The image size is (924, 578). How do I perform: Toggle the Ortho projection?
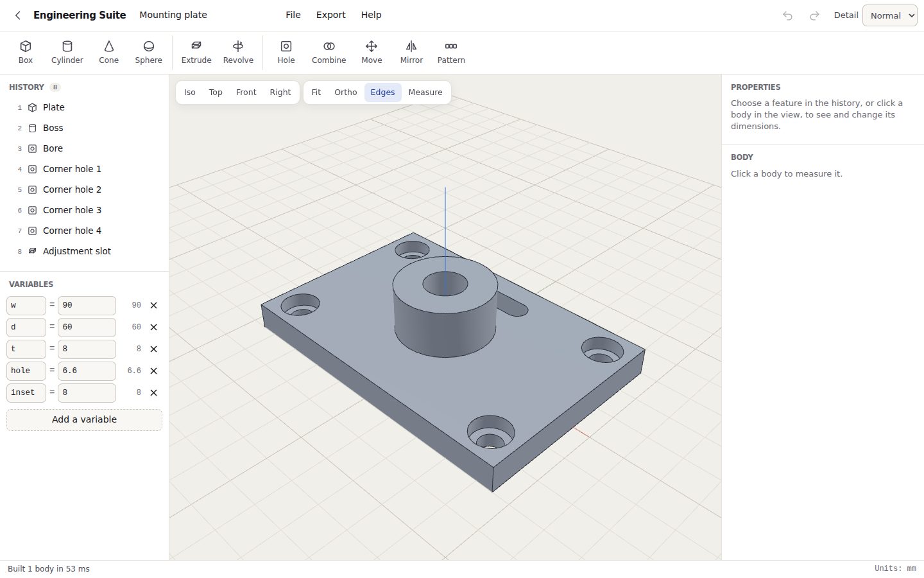tap(346, 92)
